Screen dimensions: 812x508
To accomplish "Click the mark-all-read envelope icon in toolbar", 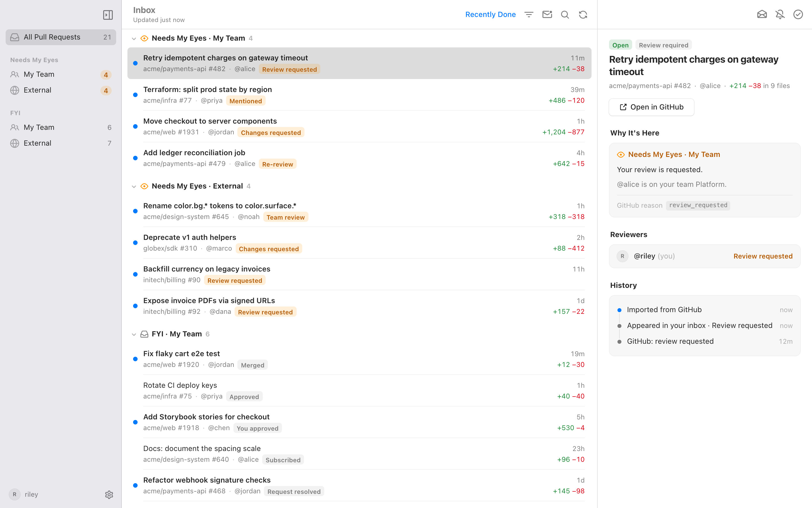I will [547, 14].
